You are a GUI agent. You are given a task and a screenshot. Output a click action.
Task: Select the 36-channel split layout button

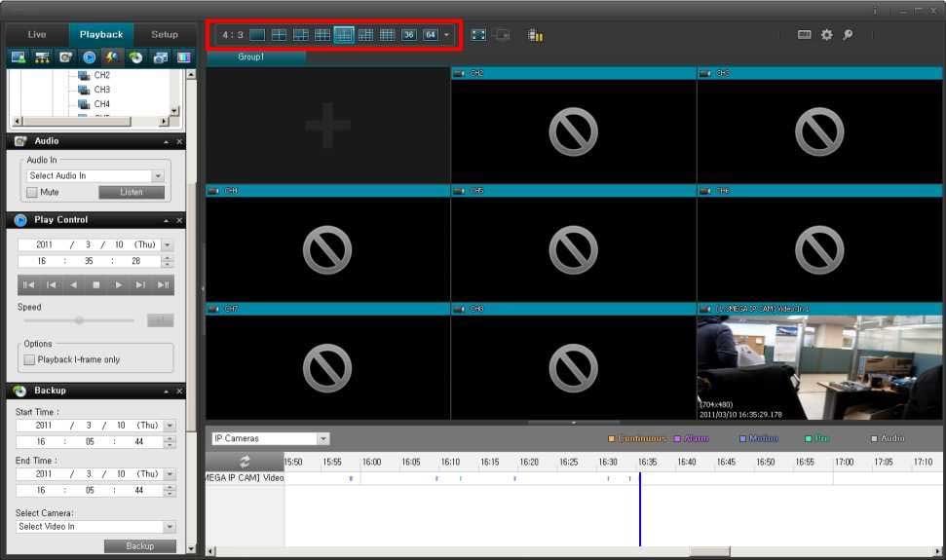pyautogui.click(x=408, y=35)
